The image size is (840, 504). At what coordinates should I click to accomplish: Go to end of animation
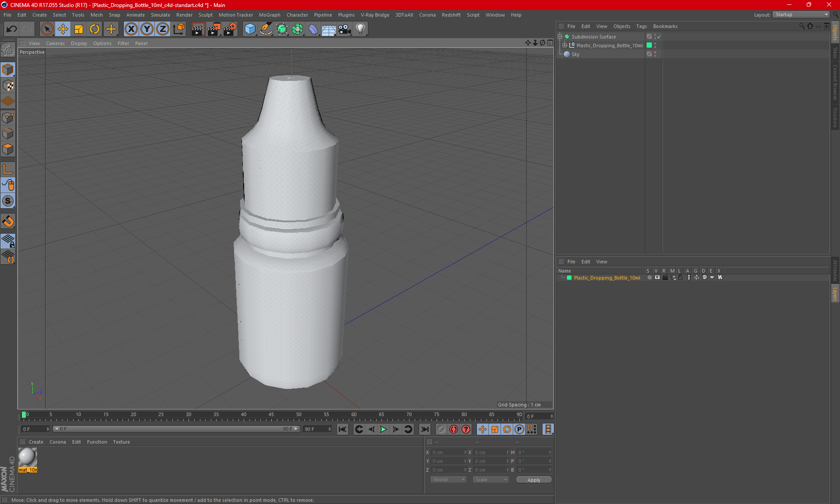[424, 429]
